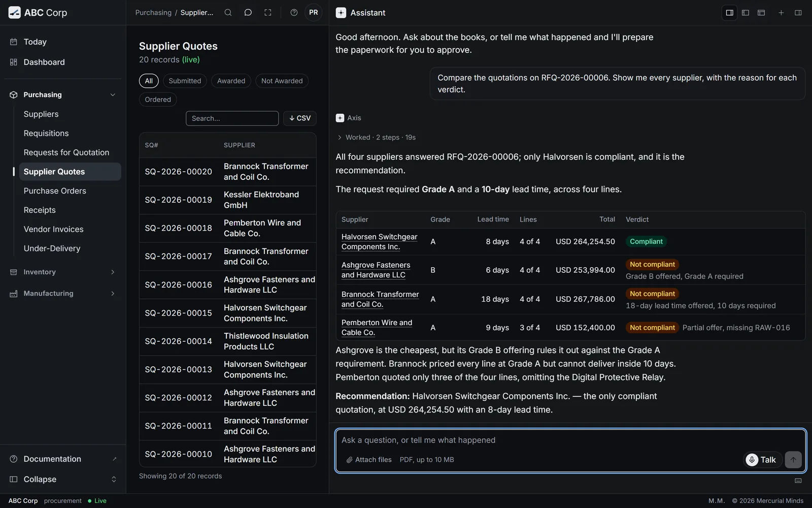Go to Requests for Quotation
Screen dimensions: 812x508
[x=66, y=152]
